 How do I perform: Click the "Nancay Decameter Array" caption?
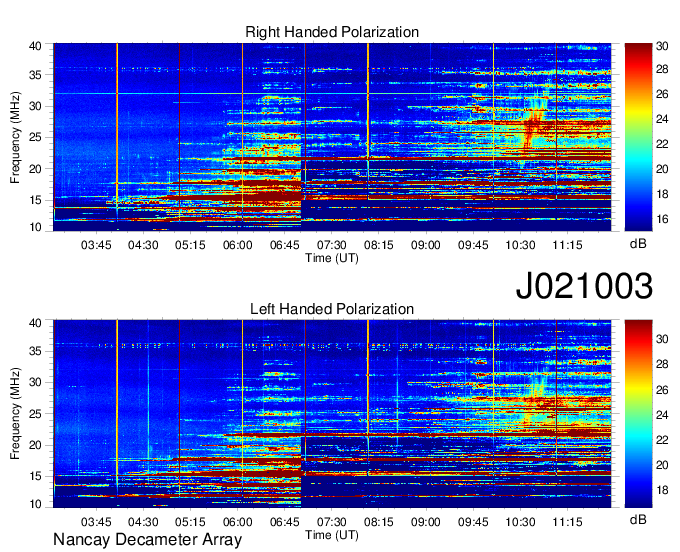pos(147,540)
